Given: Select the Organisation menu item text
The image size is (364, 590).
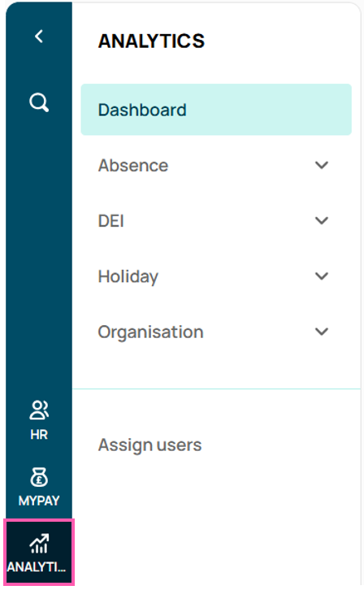Looking at the screenshot, I should click(x=151, y=332).
